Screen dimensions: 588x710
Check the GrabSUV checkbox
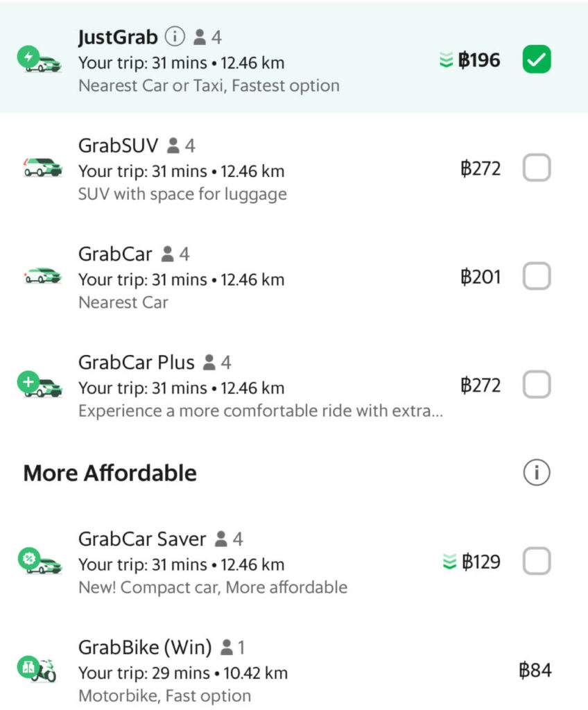(x=537, y=168)
